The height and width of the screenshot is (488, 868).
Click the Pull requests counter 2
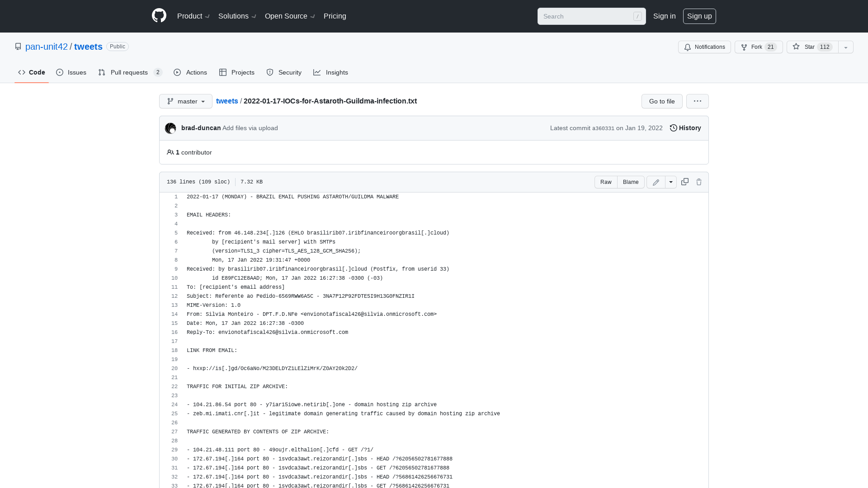pos(158,72)
